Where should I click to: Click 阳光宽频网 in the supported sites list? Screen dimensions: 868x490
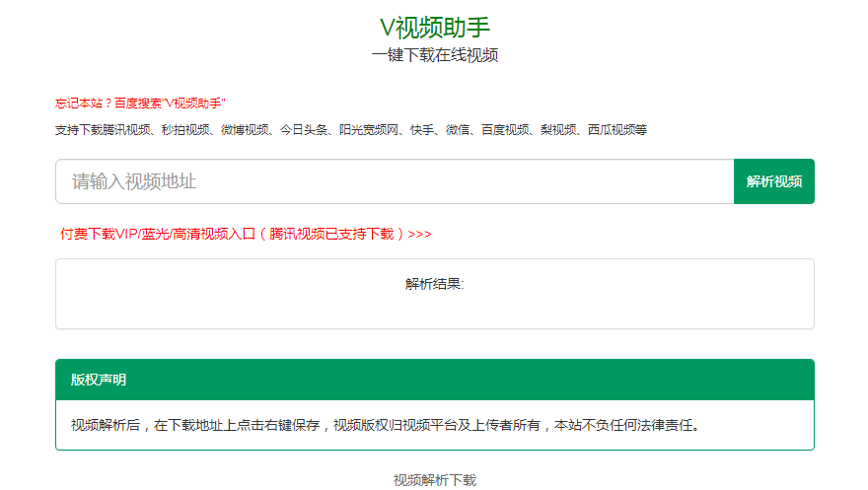pos(369,130)
